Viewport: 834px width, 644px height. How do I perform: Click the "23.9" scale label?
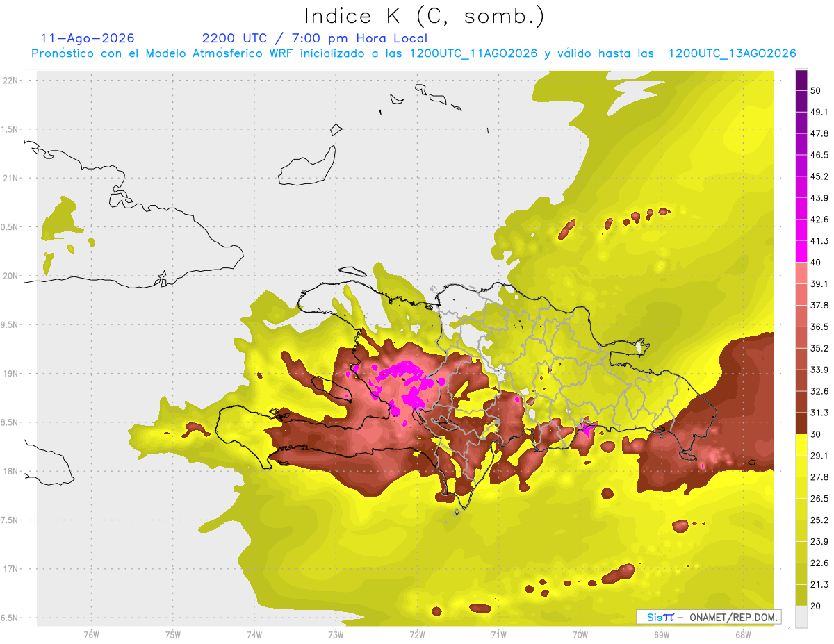click(x=819, y=541)
